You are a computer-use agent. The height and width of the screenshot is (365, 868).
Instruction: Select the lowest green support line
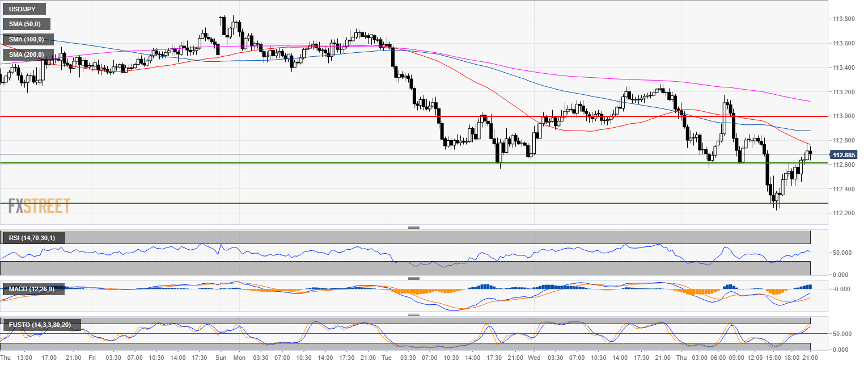coord(340,203)
